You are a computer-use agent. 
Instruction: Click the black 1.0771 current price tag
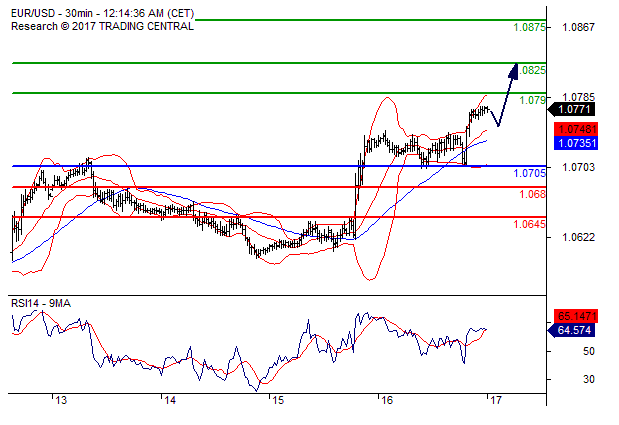coord(572,109)
